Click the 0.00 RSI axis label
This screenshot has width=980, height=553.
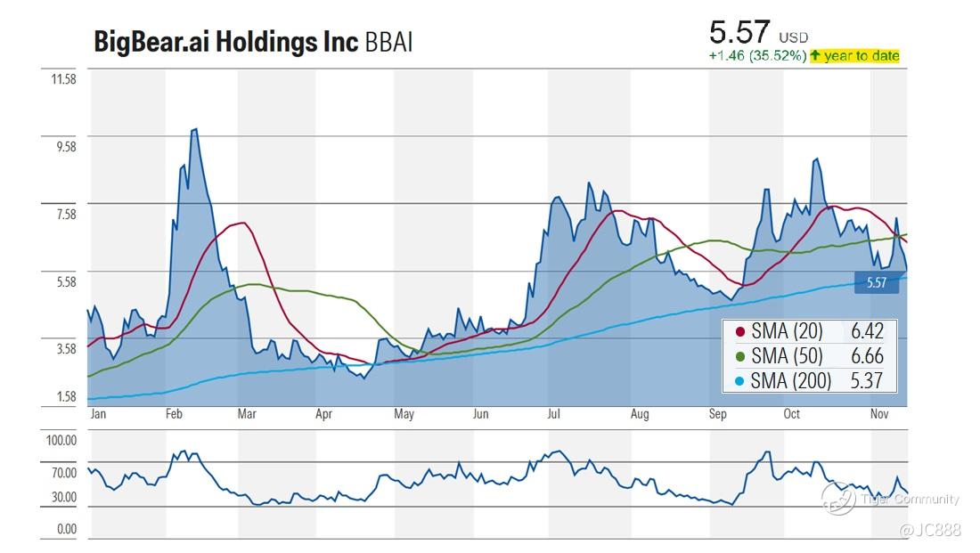(66, 529)
